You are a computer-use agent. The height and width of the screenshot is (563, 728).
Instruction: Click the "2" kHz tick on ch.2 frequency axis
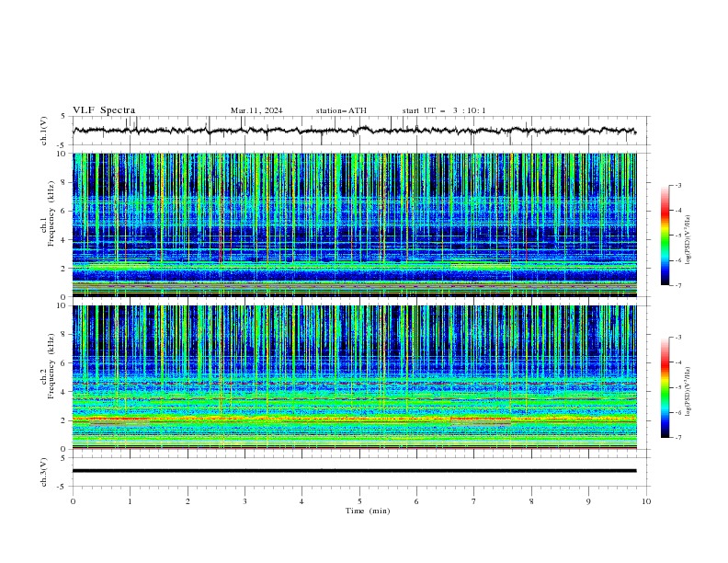point(65,420)
